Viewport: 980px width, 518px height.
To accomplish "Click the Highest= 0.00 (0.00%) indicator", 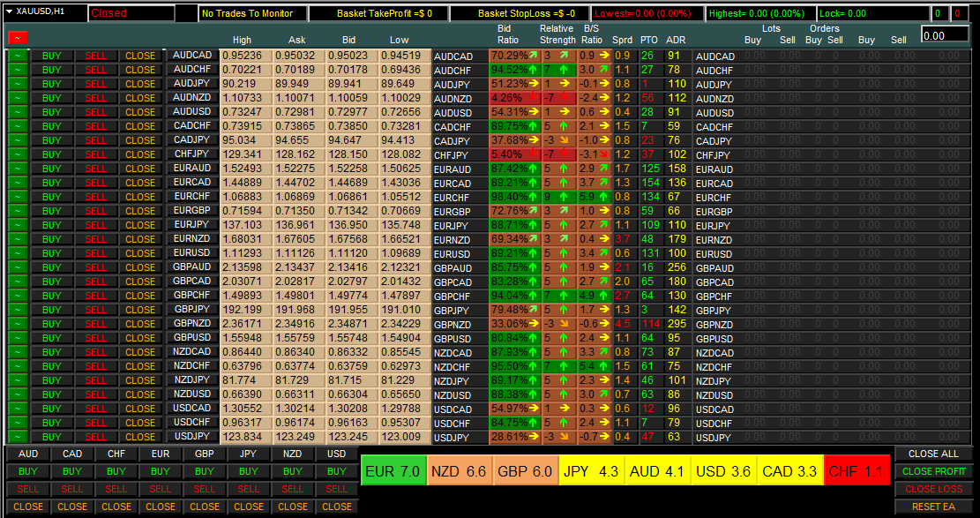I will tap(760, 13).
